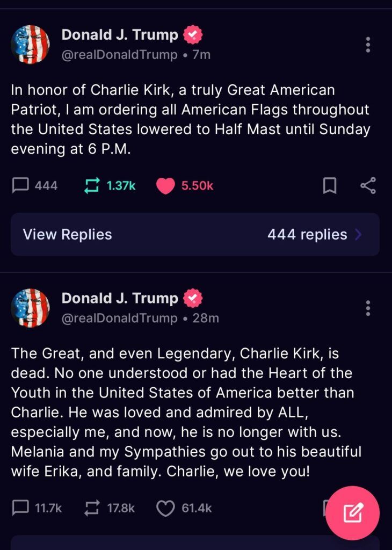The height and width of the screenshot is (550, 392).
Task: Bookmark the half-mast flags post
Action: tap(329, 185)
